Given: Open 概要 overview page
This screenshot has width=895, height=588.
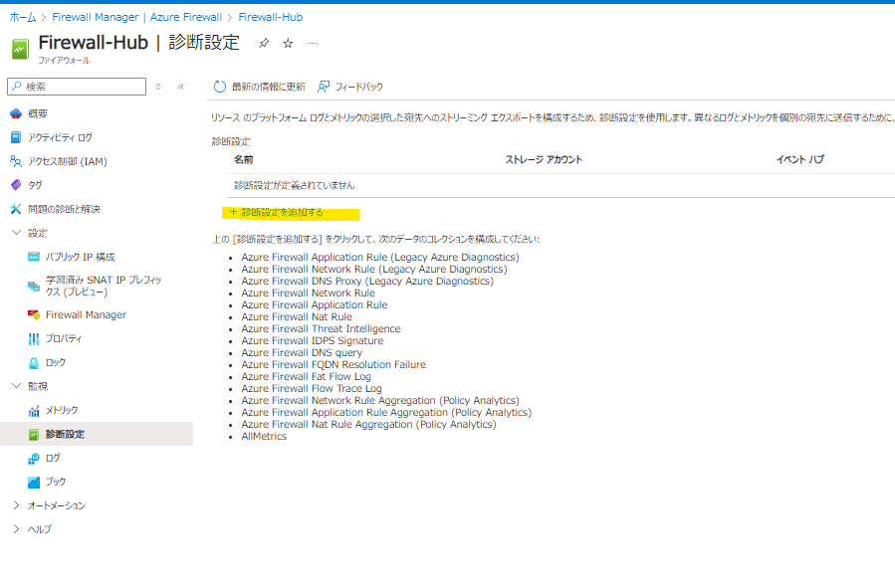Looking at the screenshot, I should pos(38,113).
